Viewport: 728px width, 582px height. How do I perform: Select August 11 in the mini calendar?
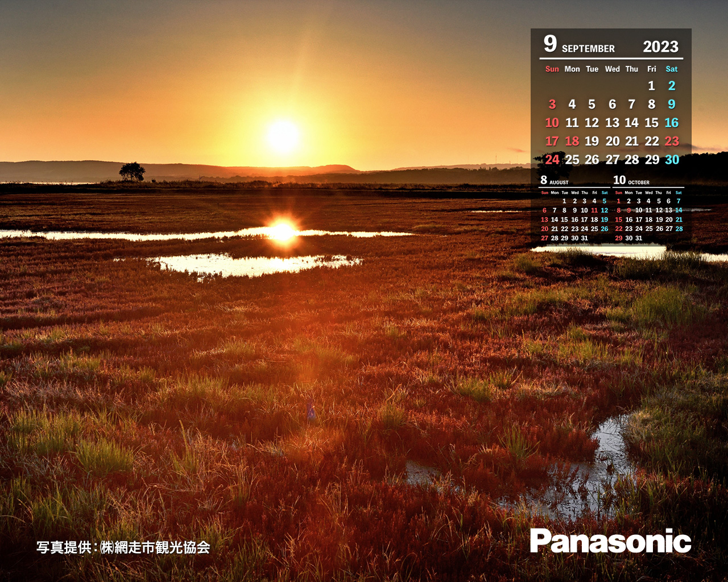(x=594, y=210)
